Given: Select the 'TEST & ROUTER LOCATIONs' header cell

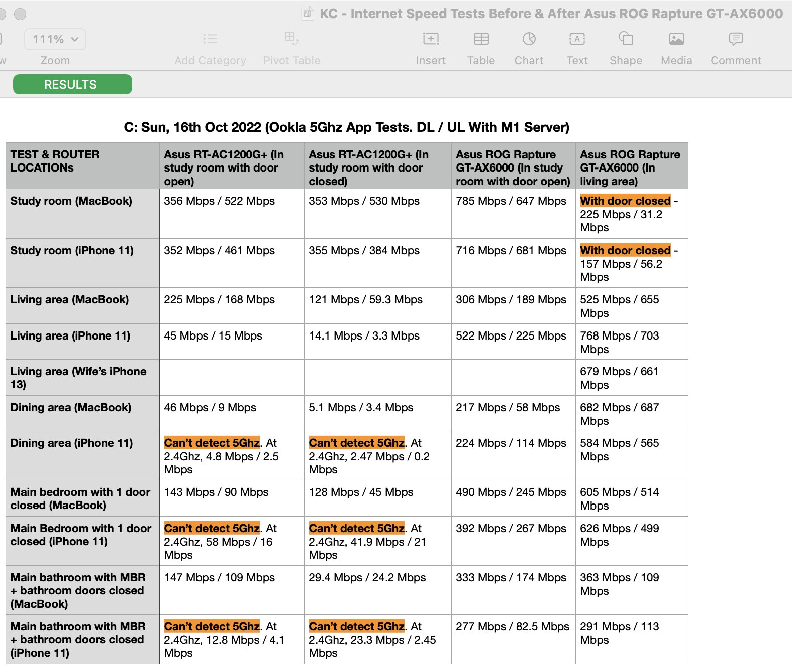Looking at the screenshot, I should pyautogui.click(x=83, y=166).
